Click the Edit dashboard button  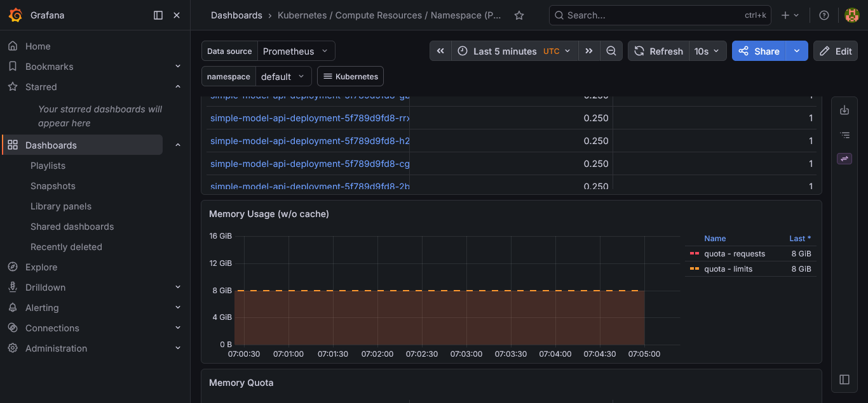click(836, 51)
